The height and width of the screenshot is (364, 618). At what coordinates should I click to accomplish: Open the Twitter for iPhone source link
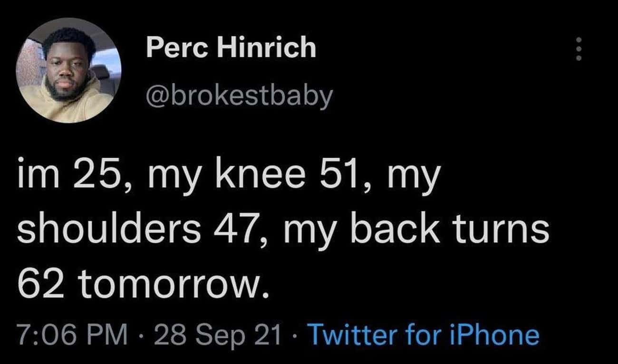(424, 334)
